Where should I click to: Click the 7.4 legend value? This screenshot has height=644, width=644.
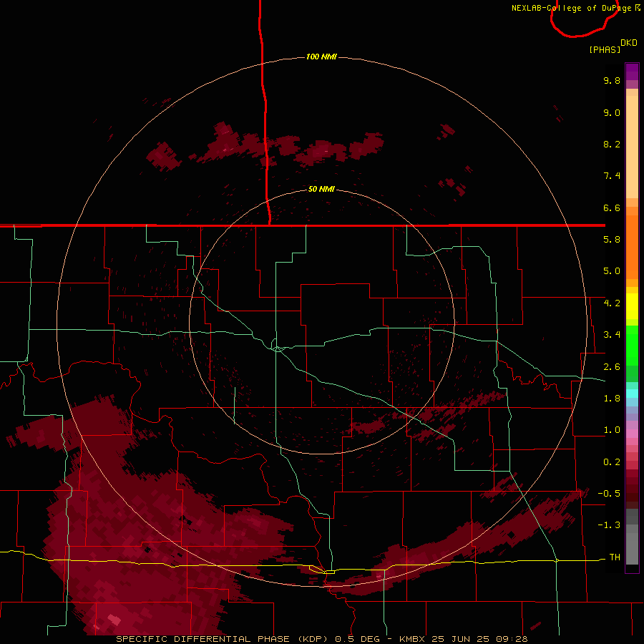612,176
